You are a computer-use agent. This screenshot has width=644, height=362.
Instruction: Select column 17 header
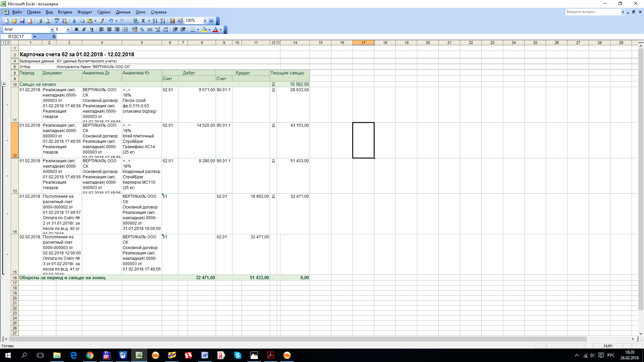coord(363,43)
